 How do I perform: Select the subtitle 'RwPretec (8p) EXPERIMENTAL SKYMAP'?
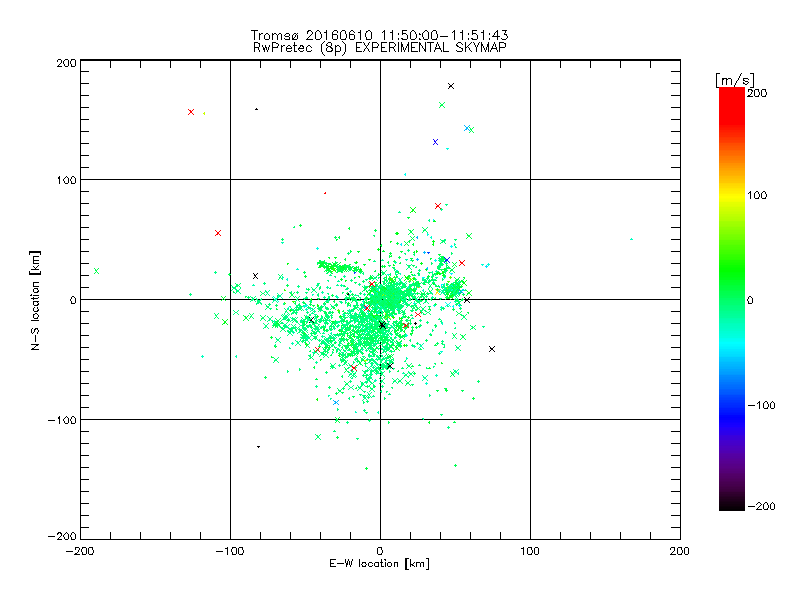(x=380, y=47)
